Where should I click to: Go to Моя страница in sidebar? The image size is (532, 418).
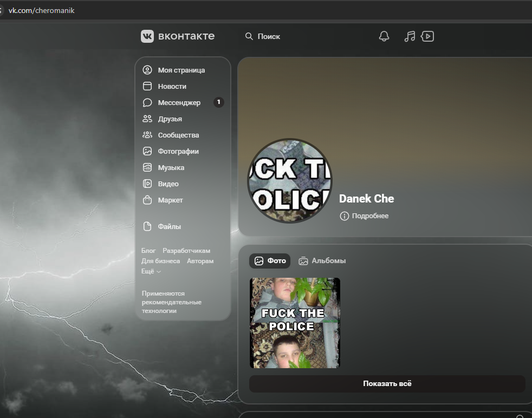click(x=181, y=70)
